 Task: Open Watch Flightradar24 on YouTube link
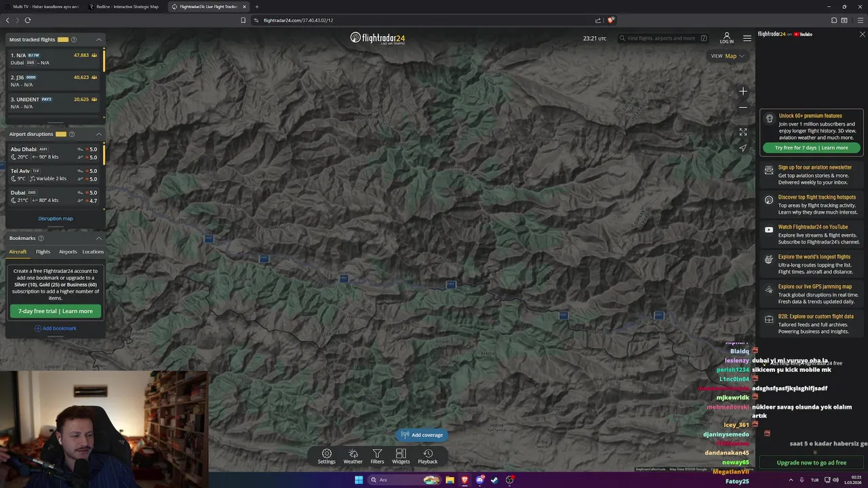(812, 234)
